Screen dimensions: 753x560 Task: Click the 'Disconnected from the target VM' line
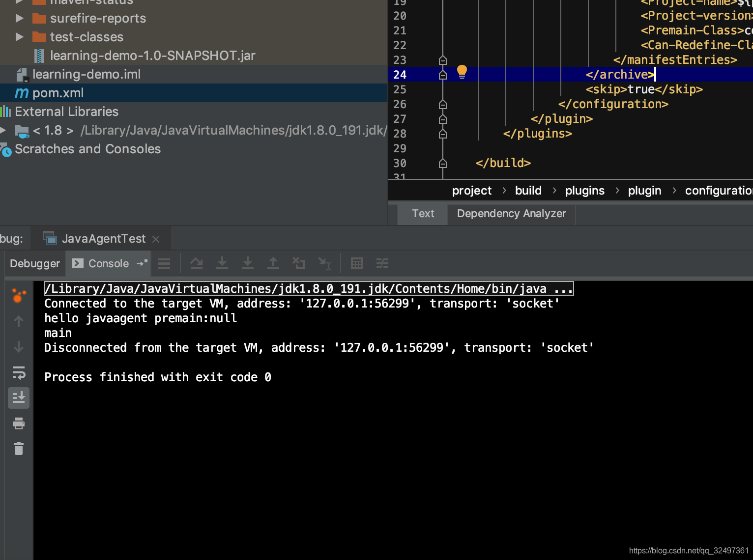point(319,347)
